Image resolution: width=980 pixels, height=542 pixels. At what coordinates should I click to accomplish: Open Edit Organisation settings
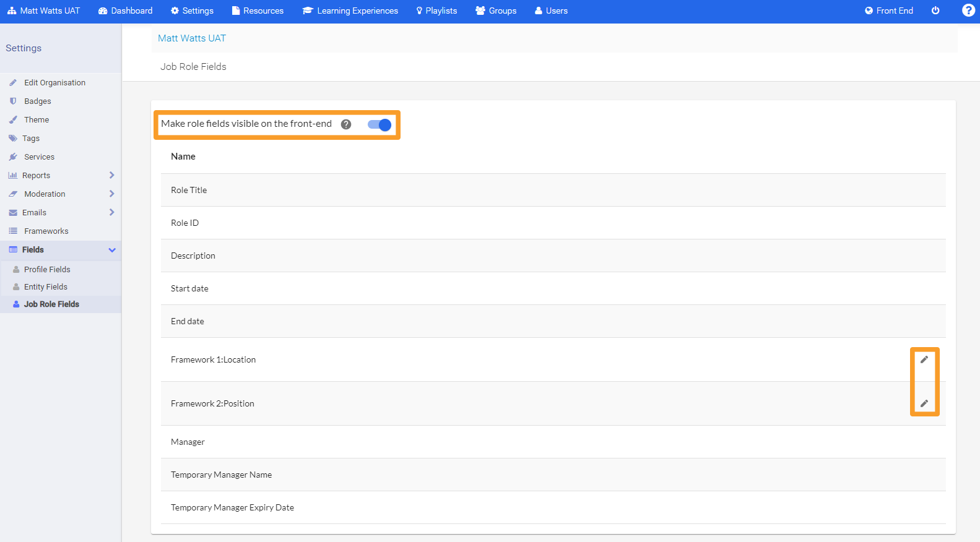coord(54,82)
